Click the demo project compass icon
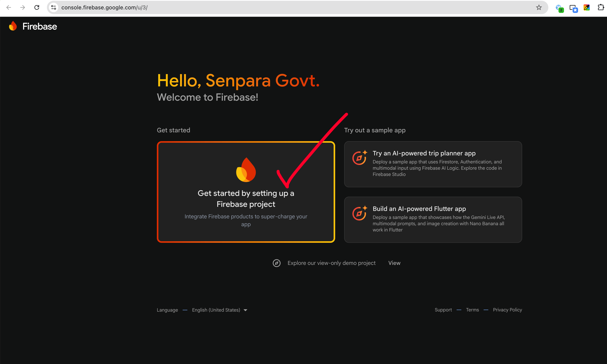This screenshot has width=607, height=364. (x=277, y=263)
